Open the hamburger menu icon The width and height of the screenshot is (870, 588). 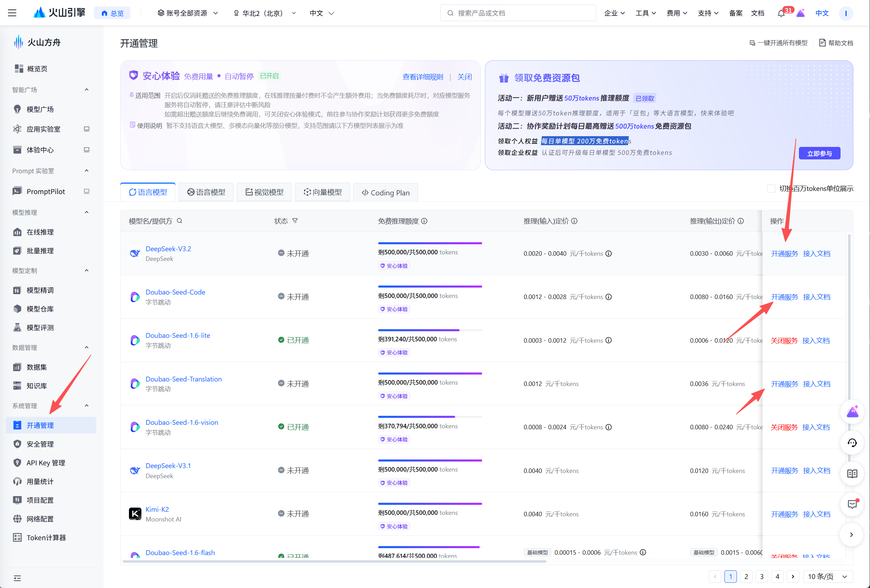tap(12, 13)
